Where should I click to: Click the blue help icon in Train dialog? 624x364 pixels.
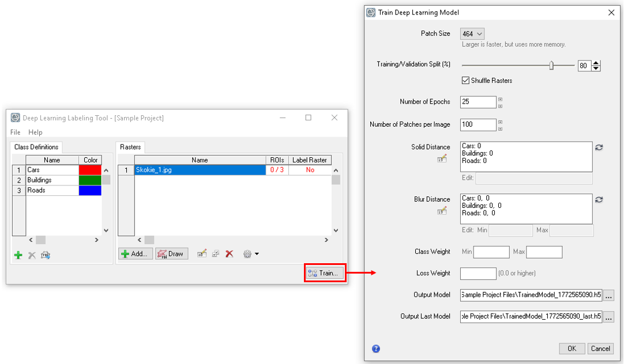tap(376, 348)
